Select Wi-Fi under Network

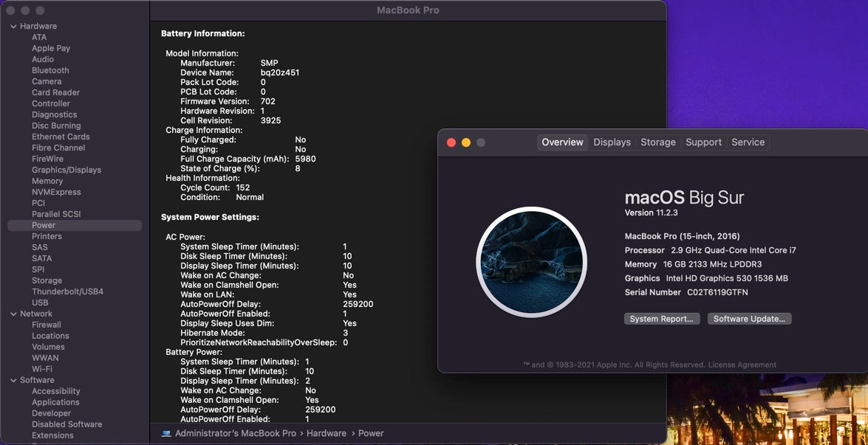(42, 369)
